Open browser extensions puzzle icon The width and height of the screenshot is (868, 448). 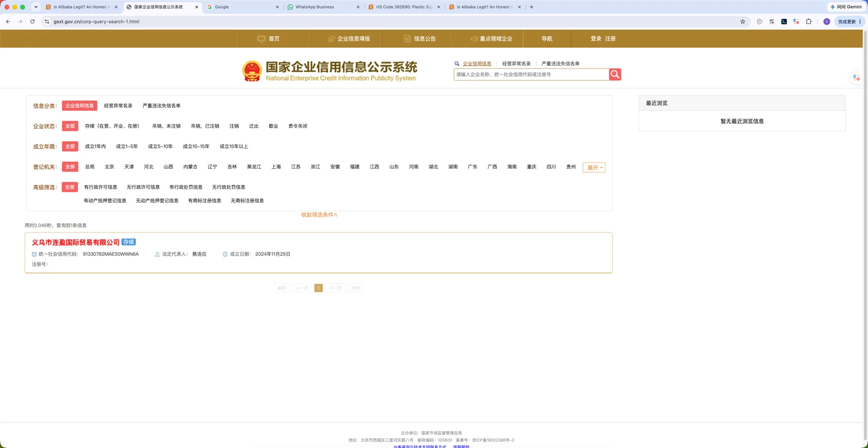click(808, 22)
